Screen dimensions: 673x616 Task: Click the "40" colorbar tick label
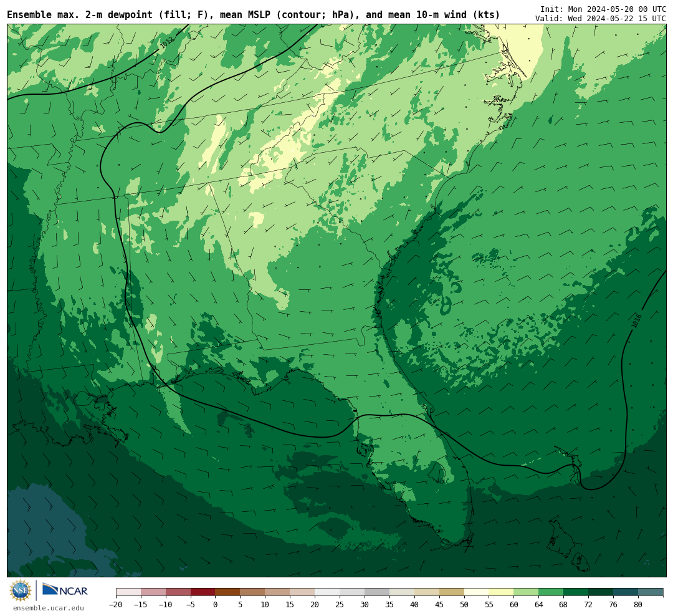[414, 604]
